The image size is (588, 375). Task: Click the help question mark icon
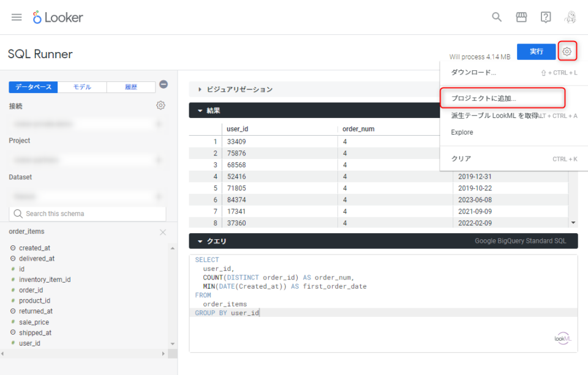[x=546, y=17]
